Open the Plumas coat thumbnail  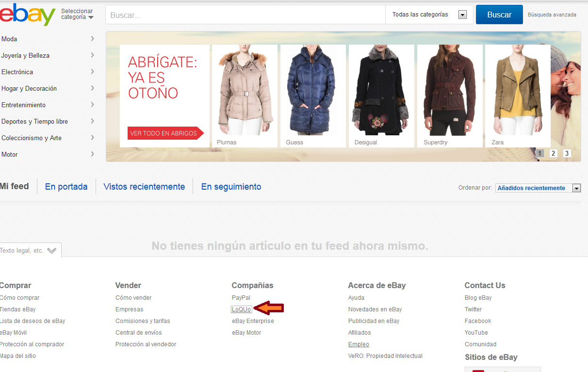[245, 96]
